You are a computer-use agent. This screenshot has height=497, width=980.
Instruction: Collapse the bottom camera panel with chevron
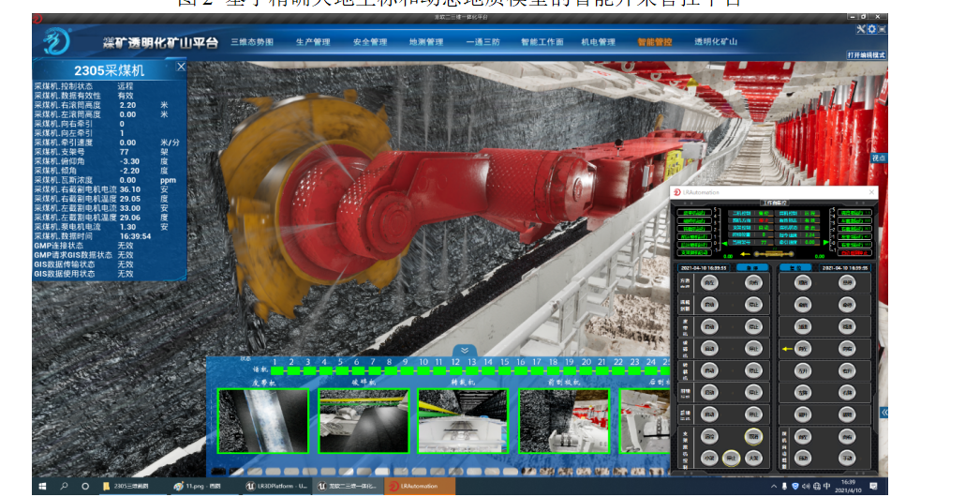point(458,352)
